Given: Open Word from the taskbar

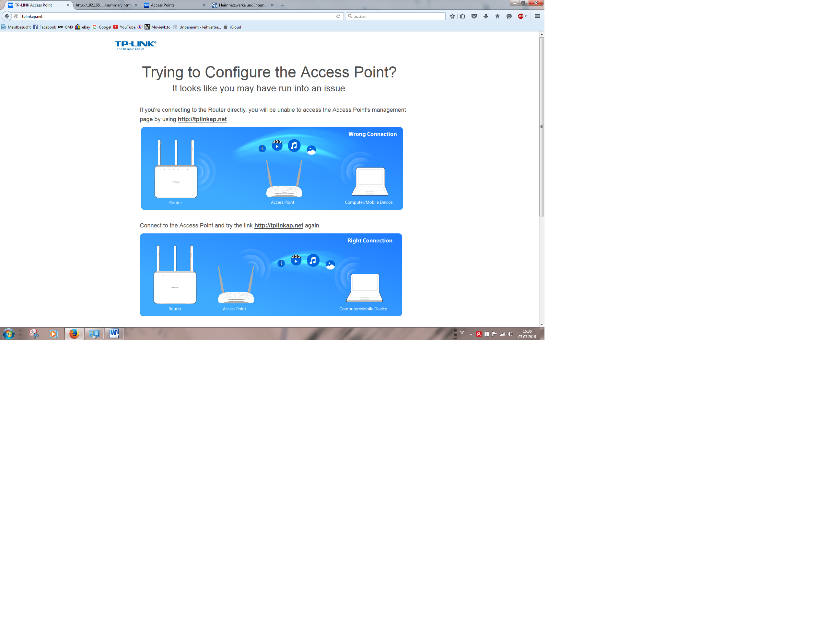Looking at the screenshot, I should (114, 334).
